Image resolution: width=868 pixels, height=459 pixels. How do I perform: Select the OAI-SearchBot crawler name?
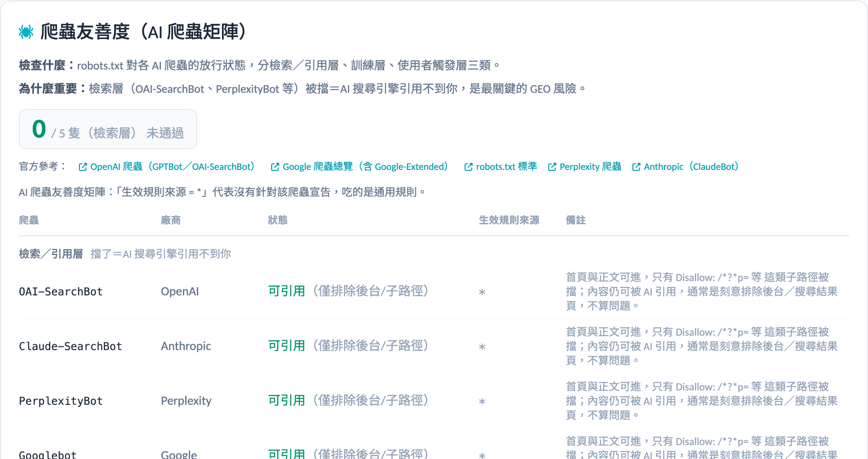click(61, 292)
